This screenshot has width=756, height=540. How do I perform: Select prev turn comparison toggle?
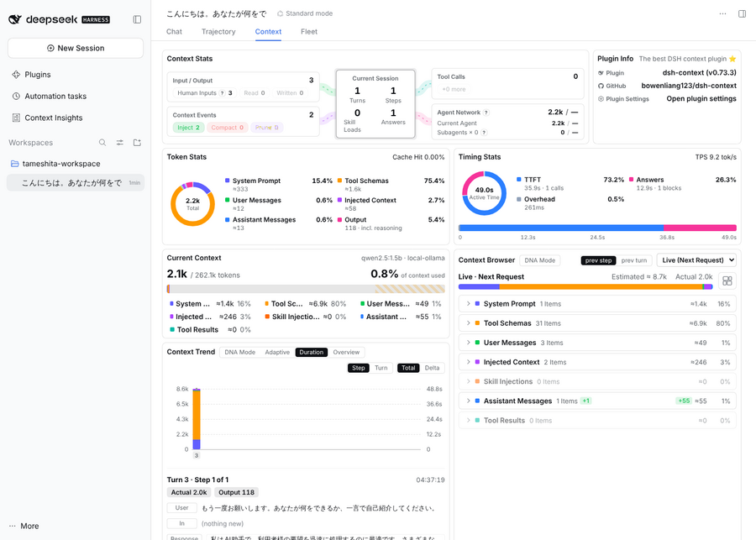634,260
